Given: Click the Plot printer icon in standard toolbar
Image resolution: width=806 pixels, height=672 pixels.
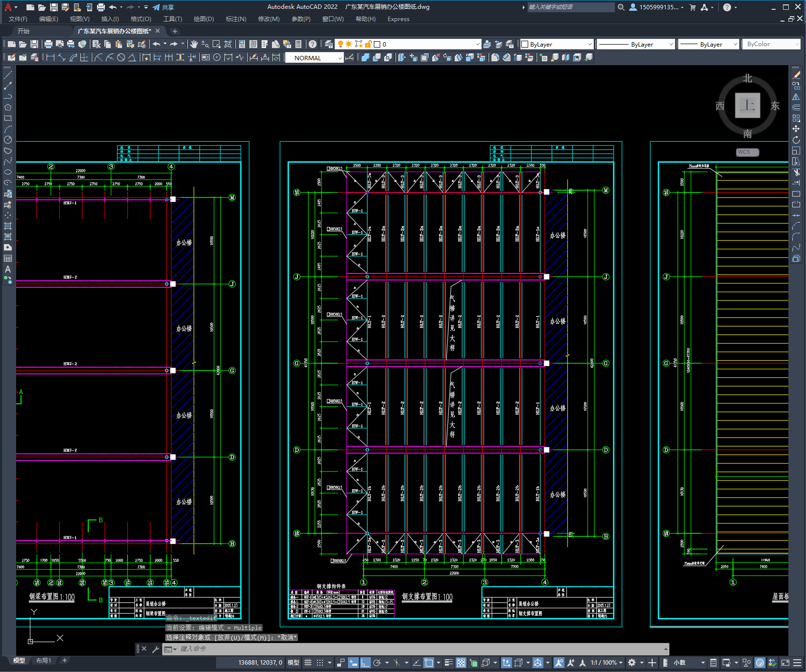Looking at the screenshot, I should 48,44.
